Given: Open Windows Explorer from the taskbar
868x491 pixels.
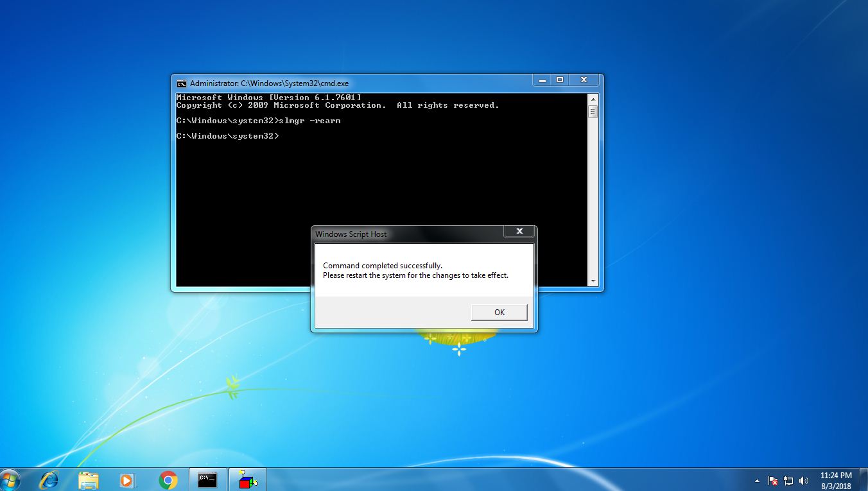Looking at the screenshot, I should 88,479.
